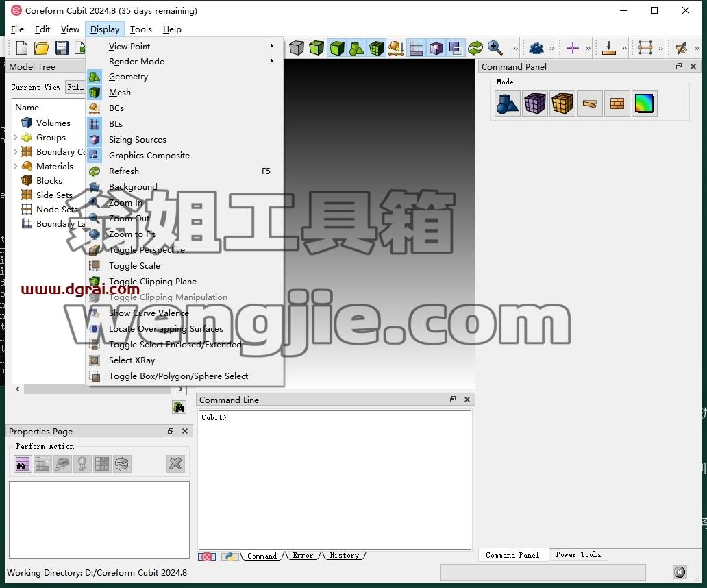Click the downward arrow on base toolbar icon
The image size is (707, 588).
[609, 48]
